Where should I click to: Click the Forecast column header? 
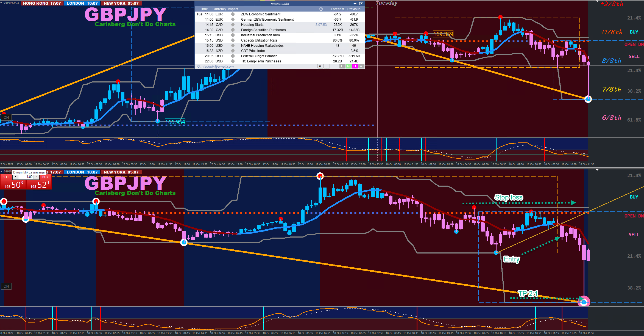point(337,9)
